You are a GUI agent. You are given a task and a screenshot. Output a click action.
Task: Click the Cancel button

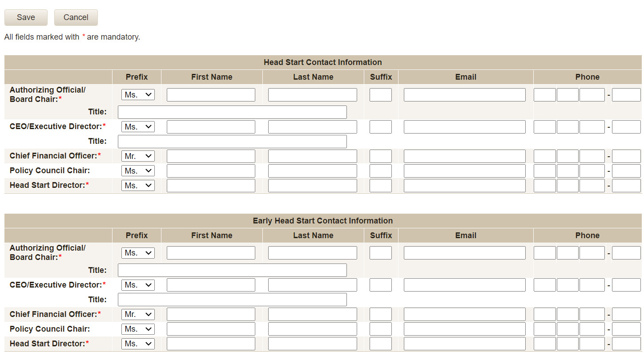(76, 17)
